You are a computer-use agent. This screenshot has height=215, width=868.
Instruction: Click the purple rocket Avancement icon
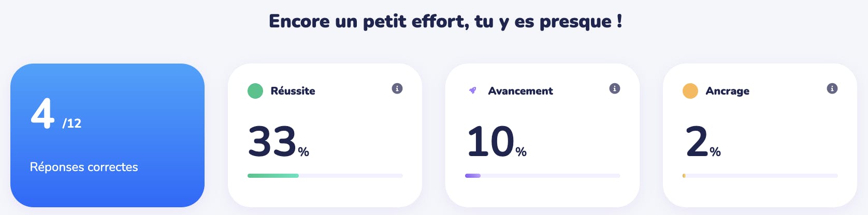[472, 91]
